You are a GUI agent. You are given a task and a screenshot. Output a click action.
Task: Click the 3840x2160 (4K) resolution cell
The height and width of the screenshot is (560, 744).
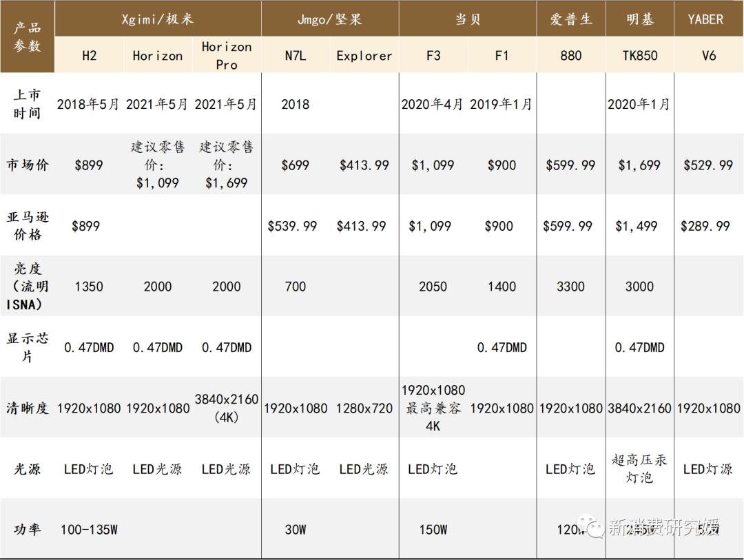point(227,408)
